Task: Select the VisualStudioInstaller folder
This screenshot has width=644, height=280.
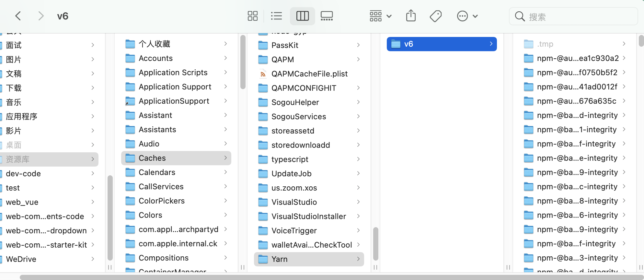Action: [x=309, y=216]
